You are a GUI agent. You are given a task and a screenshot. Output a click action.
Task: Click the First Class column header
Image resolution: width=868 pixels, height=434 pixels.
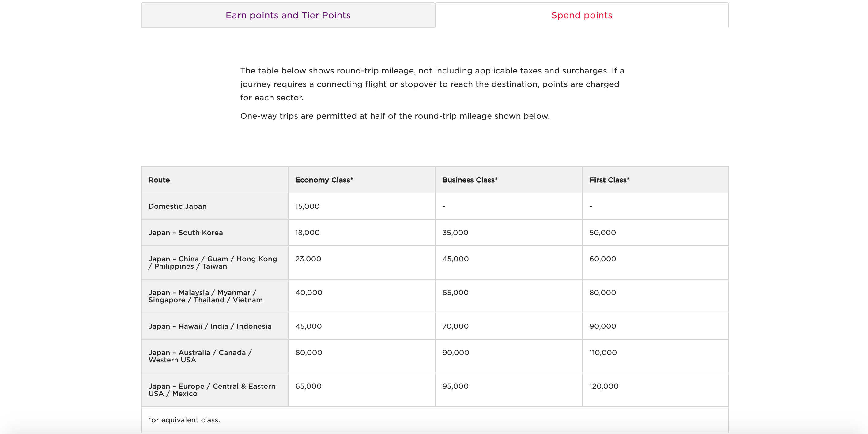pyautogui.click(x=609, y=180)
